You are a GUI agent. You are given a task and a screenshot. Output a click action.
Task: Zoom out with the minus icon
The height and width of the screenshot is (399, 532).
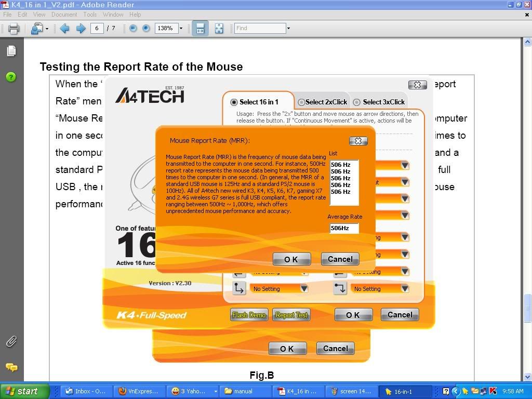point(133,28)
